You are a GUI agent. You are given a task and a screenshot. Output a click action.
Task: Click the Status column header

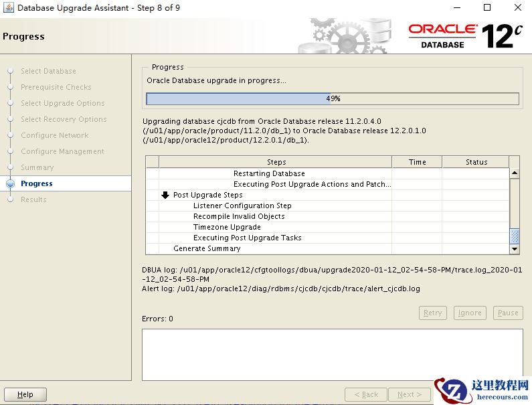[x=476, y=162]
